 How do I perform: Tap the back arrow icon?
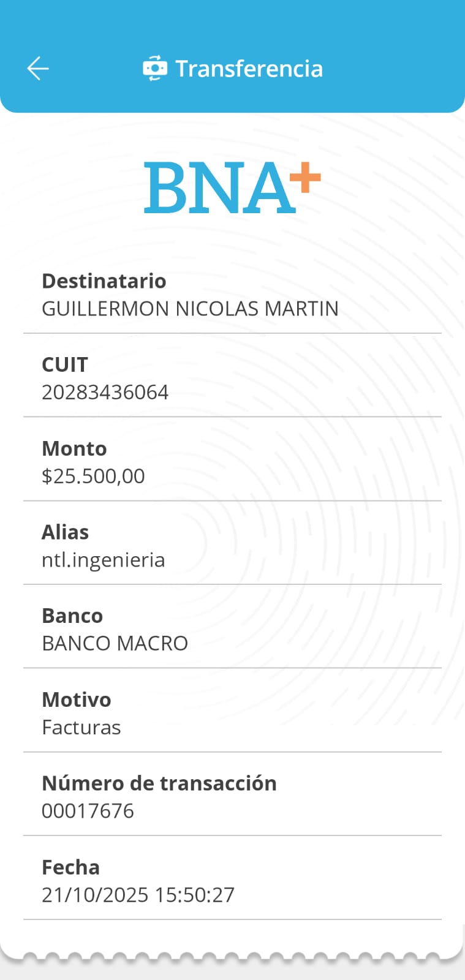coord(38,68)
